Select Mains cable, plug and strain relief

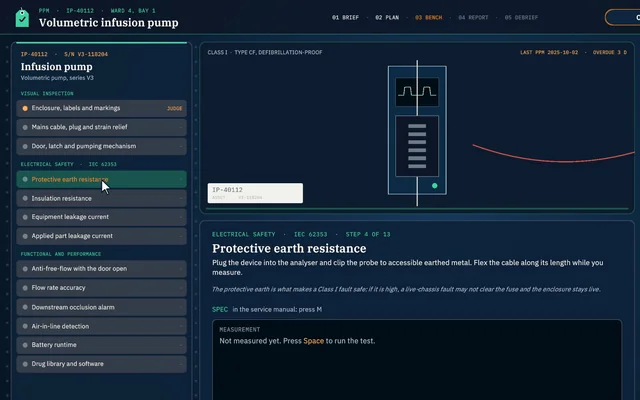tap(102, 127)
